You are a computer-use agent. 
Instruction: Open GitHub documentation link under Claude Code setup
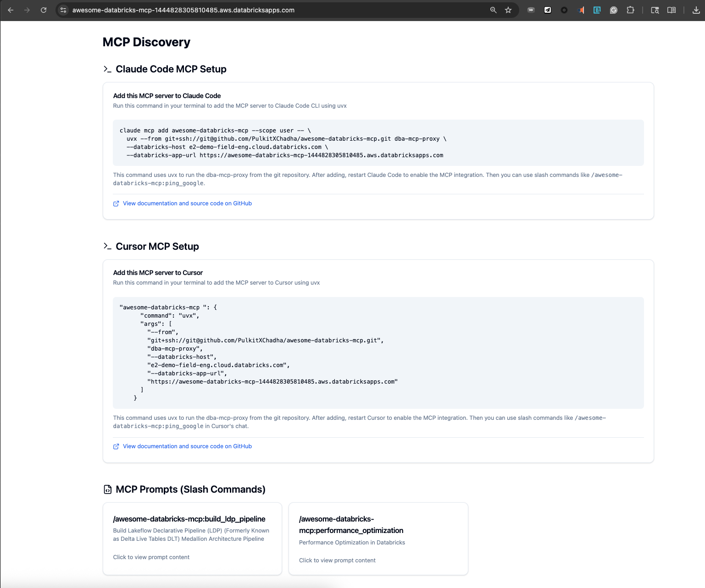click(187, 203)
